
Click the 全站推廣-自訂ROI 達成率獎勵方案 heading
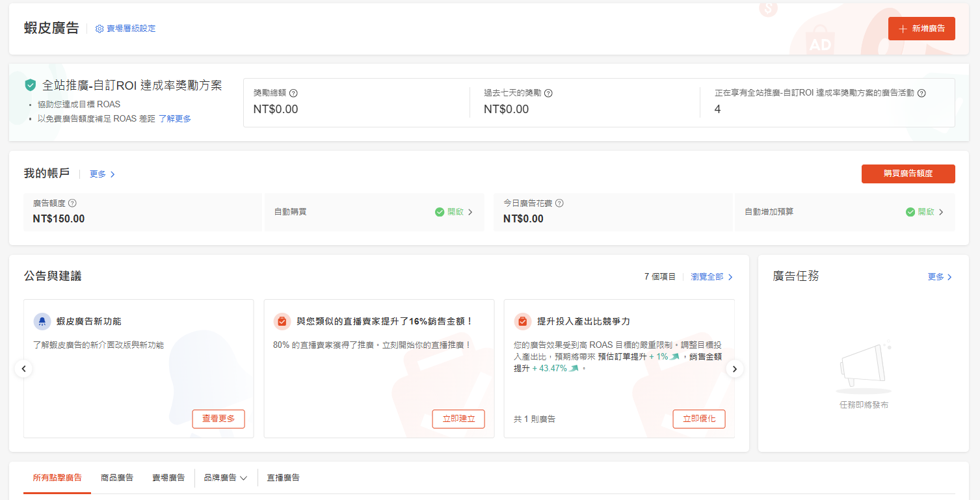tap(132, 85)
